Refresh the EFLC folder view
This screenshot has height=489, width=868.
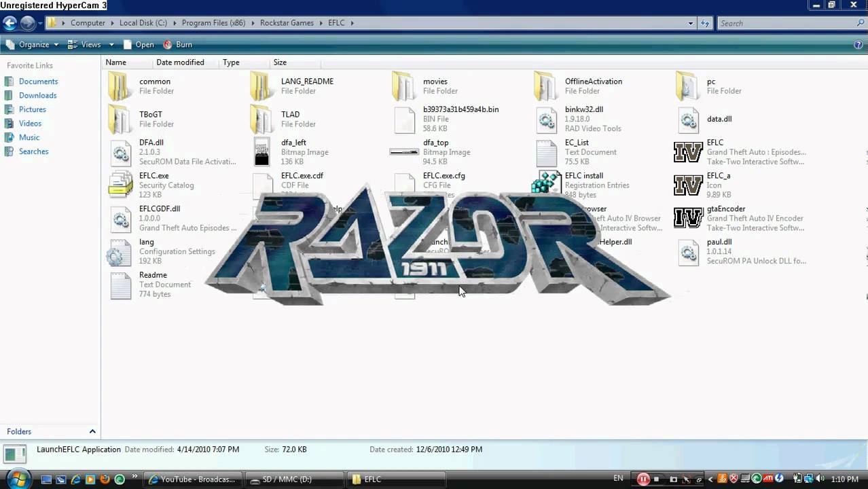click(x=705, y=23)
